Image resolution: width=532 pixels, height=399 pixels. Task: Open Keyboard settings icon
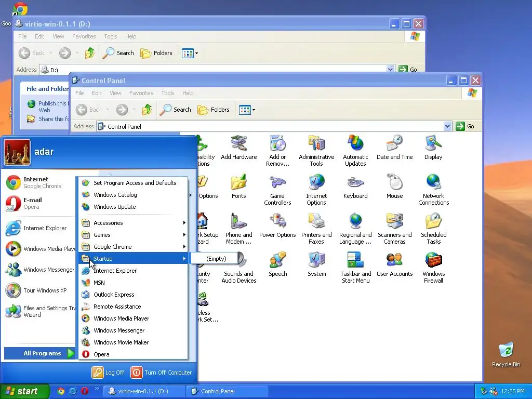(x=355, y=187)
